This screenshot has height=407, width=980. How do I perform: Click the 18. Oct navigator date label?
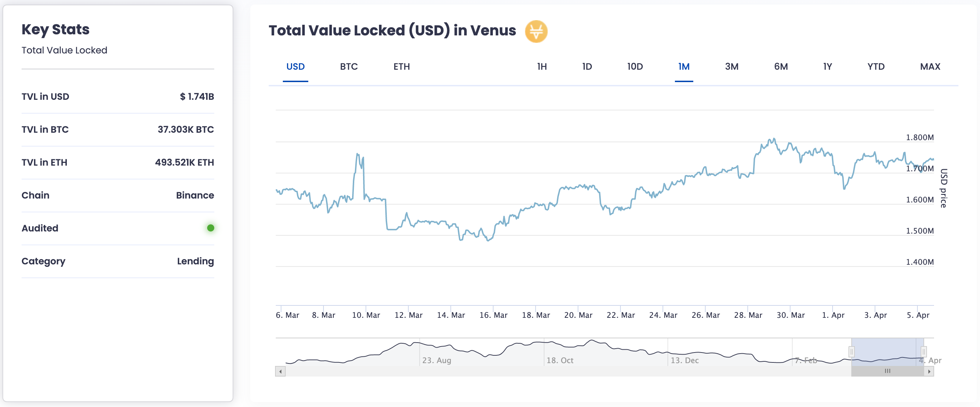coord(560,361)
